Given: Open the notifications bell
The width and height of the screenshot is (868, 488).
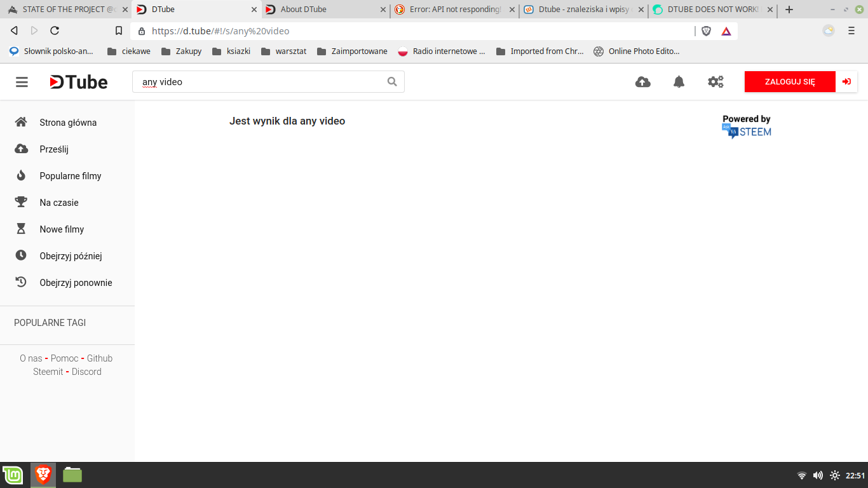Looking at the screenshot, I should point(679,82).
